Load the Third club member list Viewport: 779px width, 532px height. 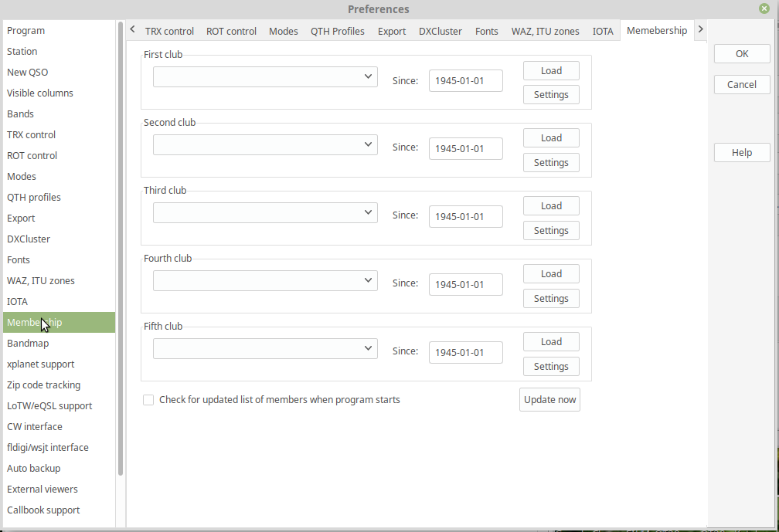point(551,206)
